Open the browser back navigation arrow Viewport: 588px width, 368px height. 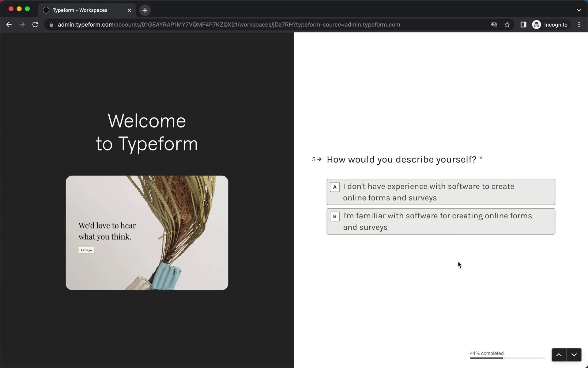point(9,24)
